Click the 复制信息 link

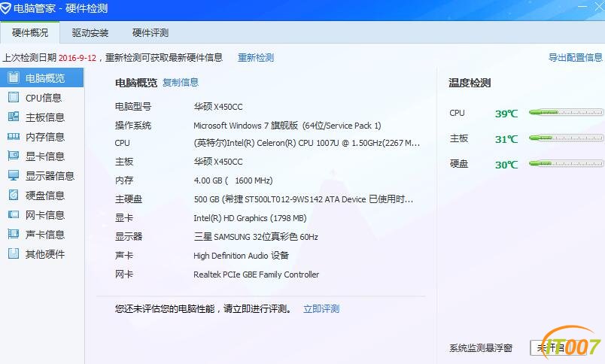click(x=180, y=82)
